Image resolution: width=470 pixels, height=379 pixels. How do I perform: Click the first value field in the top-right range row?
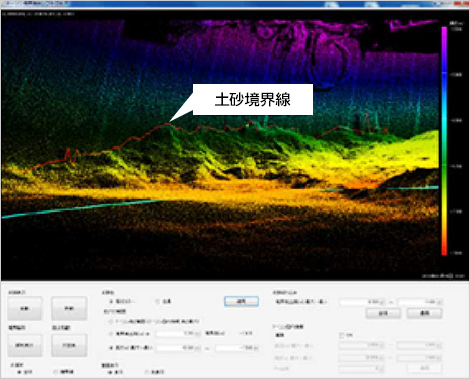pyautogui.click(x=362, y=302)
